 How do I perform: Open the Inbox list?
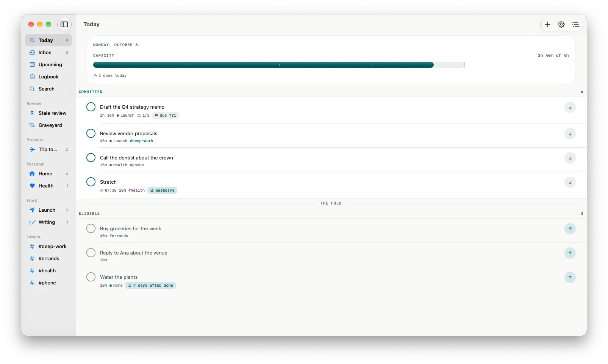(48, 52)
